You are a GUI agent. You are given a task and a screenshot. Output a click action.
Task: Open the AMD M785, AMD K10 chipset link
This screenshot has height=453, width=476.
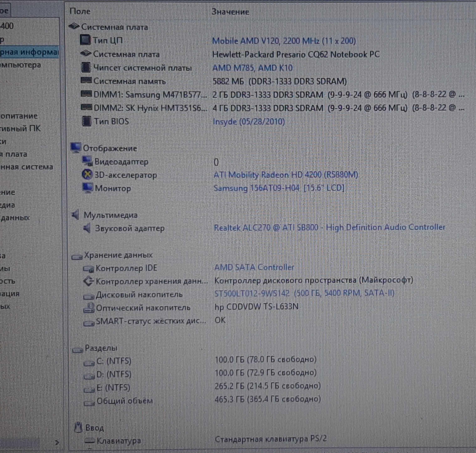tap(252, 68)
